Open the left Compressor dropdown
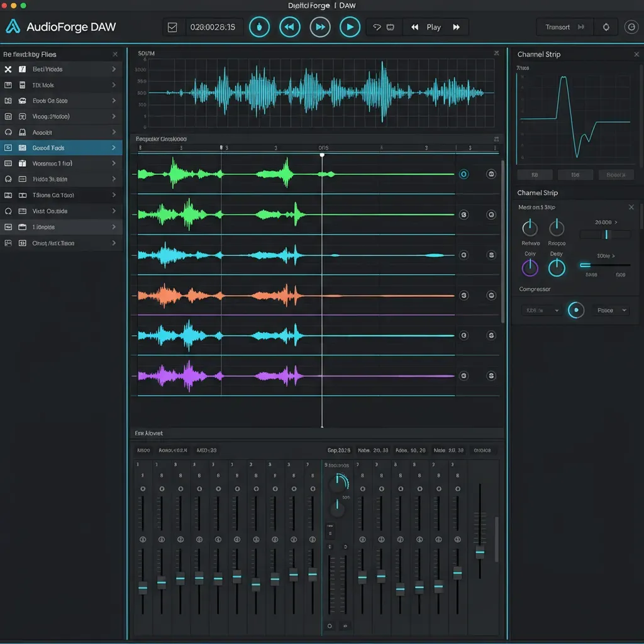The image size is (644, 644). 541,310
